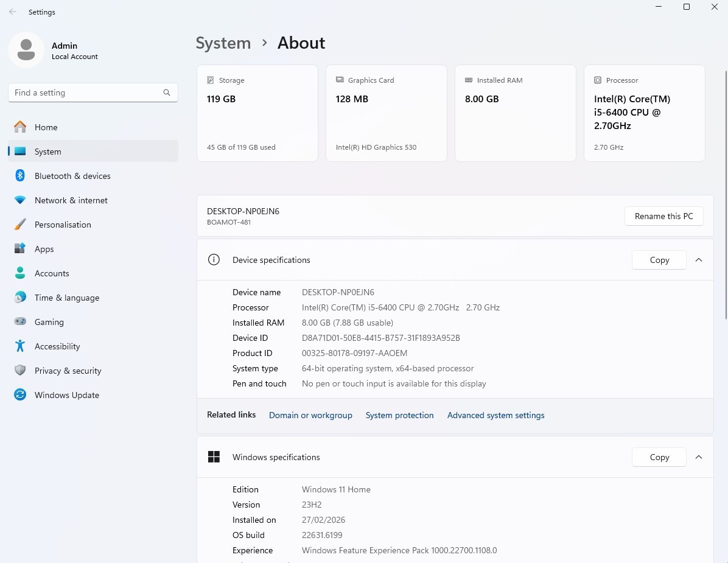The height and width of the screenshot is (563, 728).
Task: Open Bluetooth & devices settings icon
Action: point(20,176)
